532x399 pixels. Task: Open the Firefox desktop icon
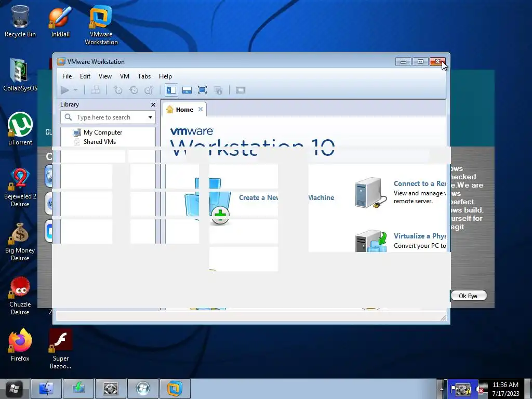coord(20,345)
